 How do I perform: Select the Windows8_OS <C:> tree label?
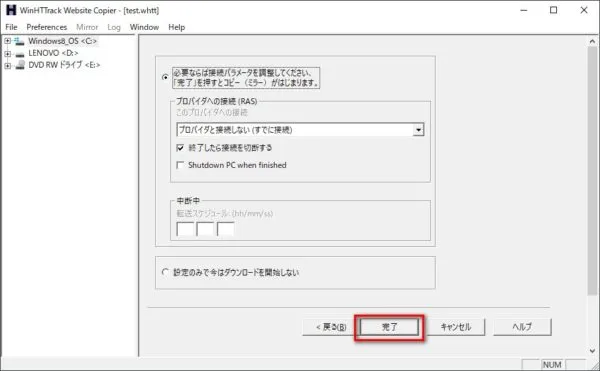point(62,41)
